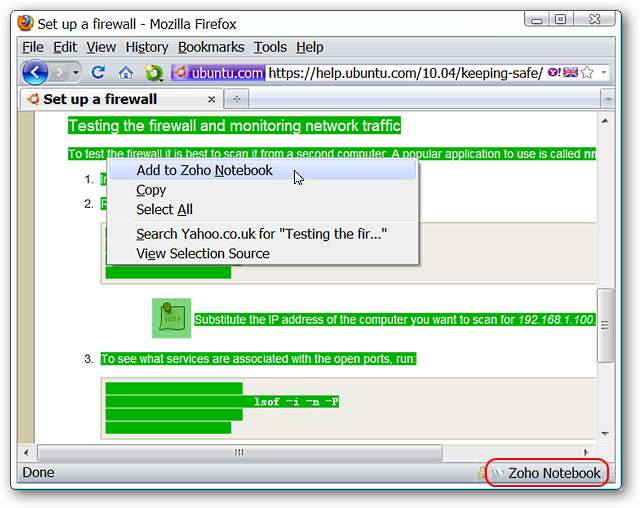Go to the Home page icon
This screenshot has height=508, width=640.
coord(126,73)
